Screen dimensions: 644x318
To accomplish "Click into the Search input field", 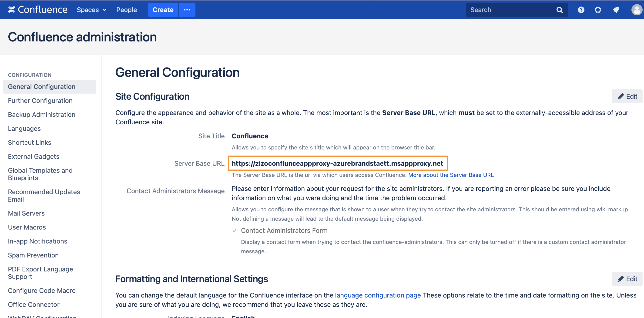I will pos(510,10).
